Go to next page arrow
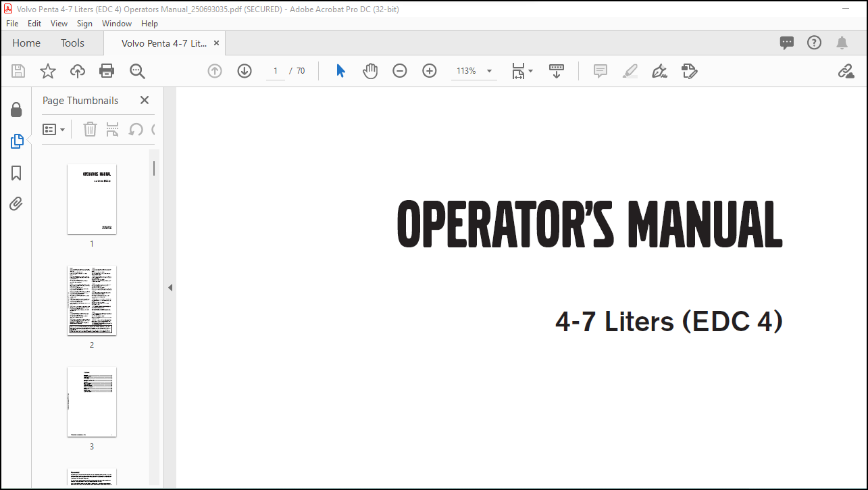 [245, 71]
